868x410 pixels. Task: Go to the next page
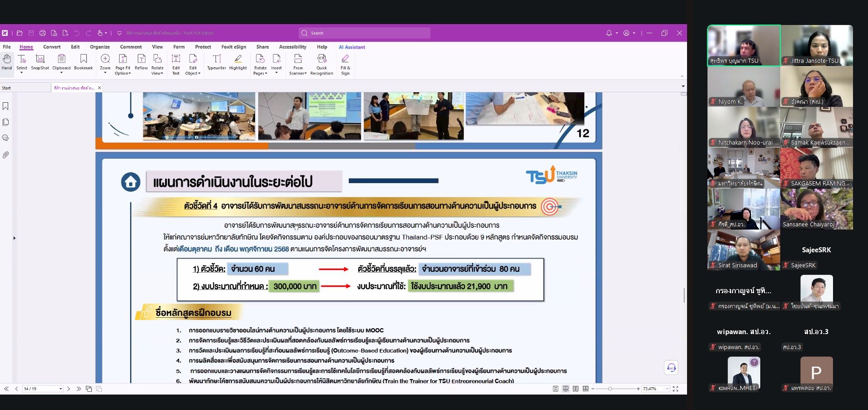coord(69,389)
